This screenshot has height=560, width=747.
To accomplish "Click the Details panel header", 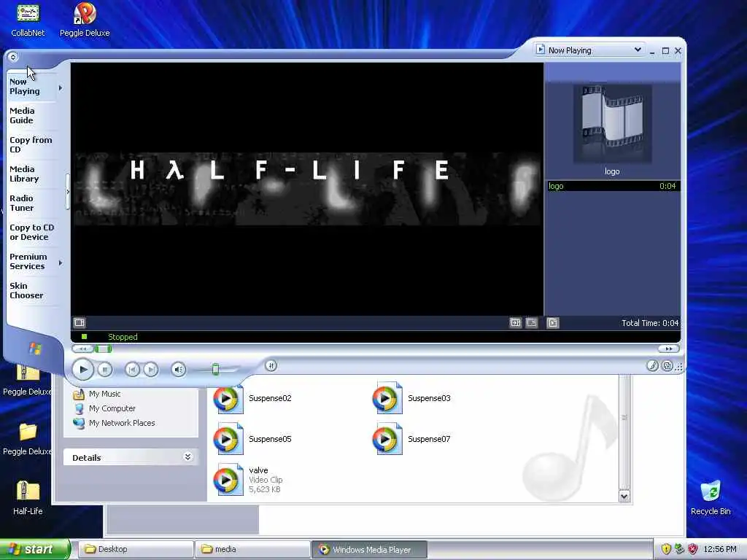I will [131, 457].
